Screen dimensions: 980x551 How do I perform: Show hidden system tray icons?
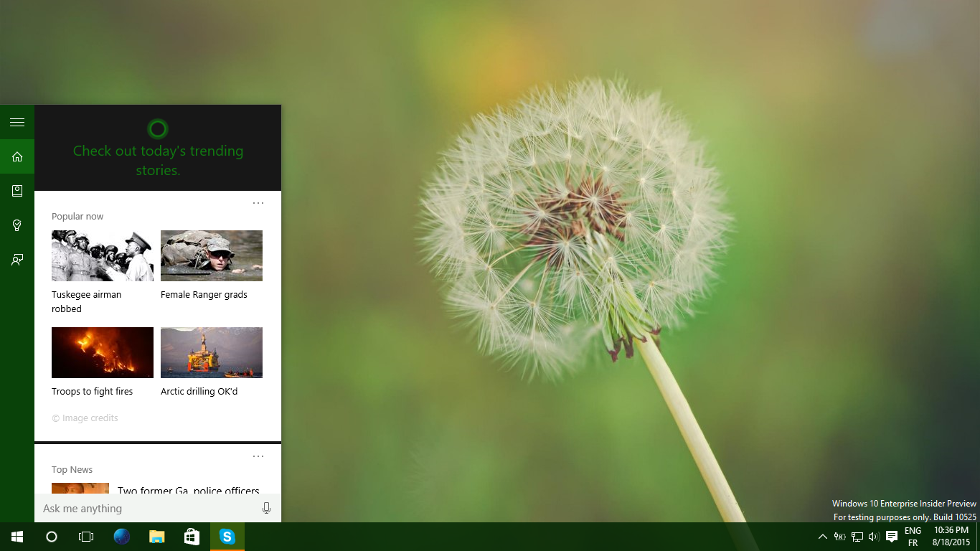click(x=823, y=537)
